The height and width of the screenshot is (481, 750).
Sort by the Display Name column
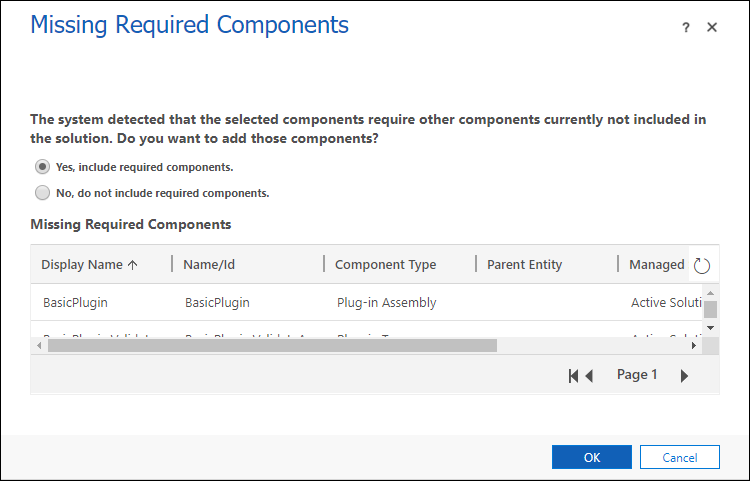[x=90, y=265]
